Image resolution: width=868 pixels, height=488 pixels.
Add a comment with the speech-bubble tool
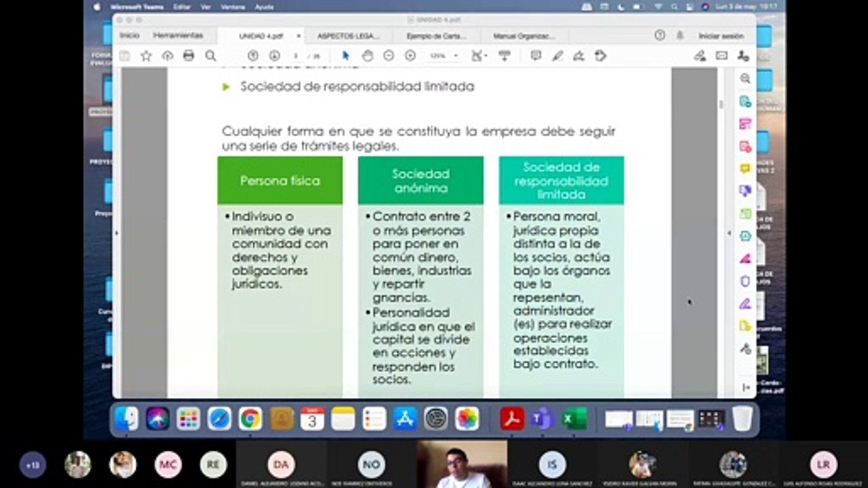536,56
